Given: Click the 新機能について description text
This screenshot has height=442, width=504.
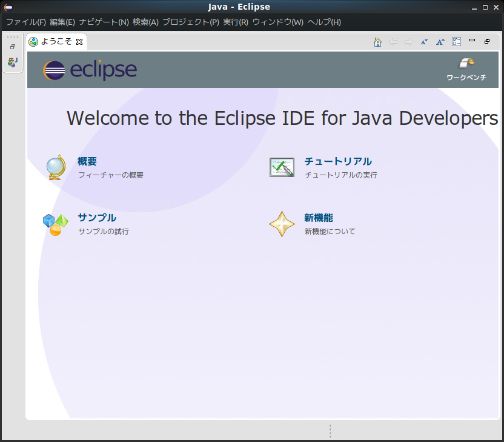Looking at the screenshot, I should [x=330, y=231].
